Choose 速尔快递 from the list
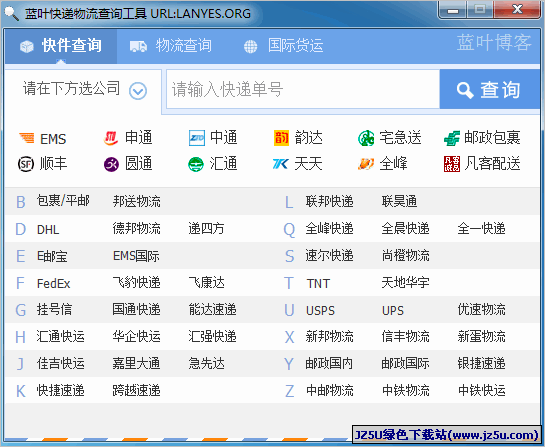The width and height of the screenshot is (545, 447). (x=330, y=255)
